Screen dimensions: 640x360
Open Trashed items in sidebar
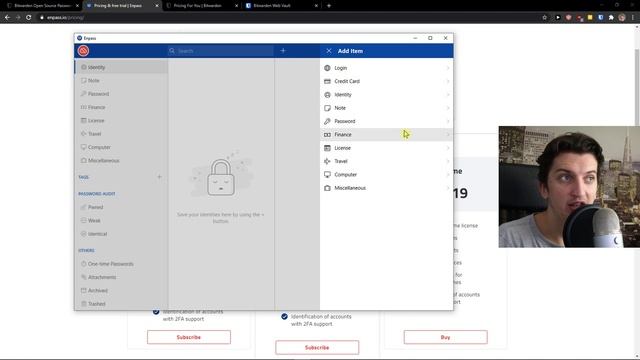121,304
